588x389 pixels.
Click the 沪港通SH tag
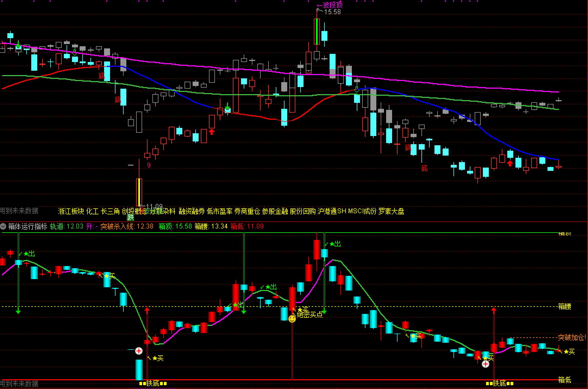tap(332, 211)
